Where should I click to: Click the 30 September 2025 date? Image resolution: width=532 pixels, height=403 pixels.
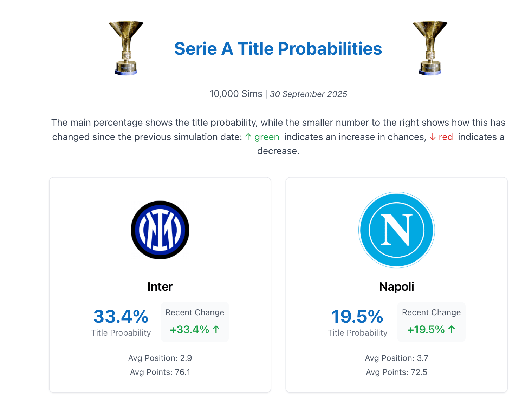pyautogui.click(x=309, y=94)
